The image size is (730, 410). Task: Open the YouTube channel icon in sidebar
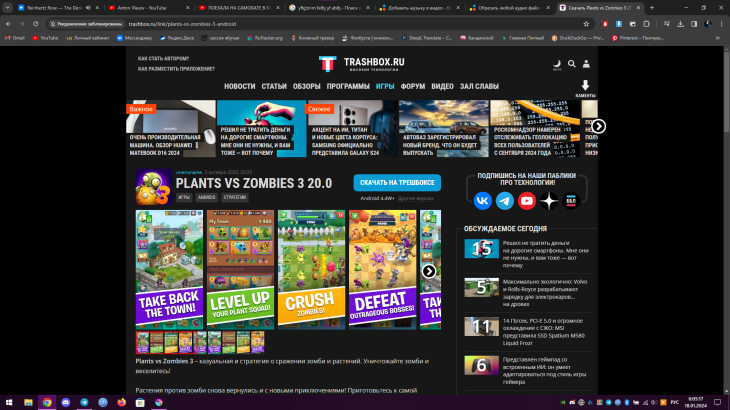[527, 201]
